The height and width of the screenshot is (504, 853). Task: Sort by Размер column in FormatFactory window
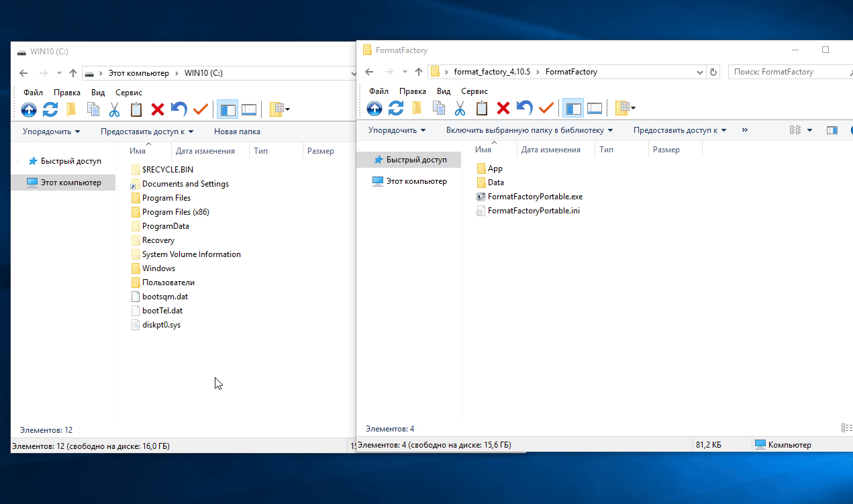pyautogui.click(x=675, y=150)
